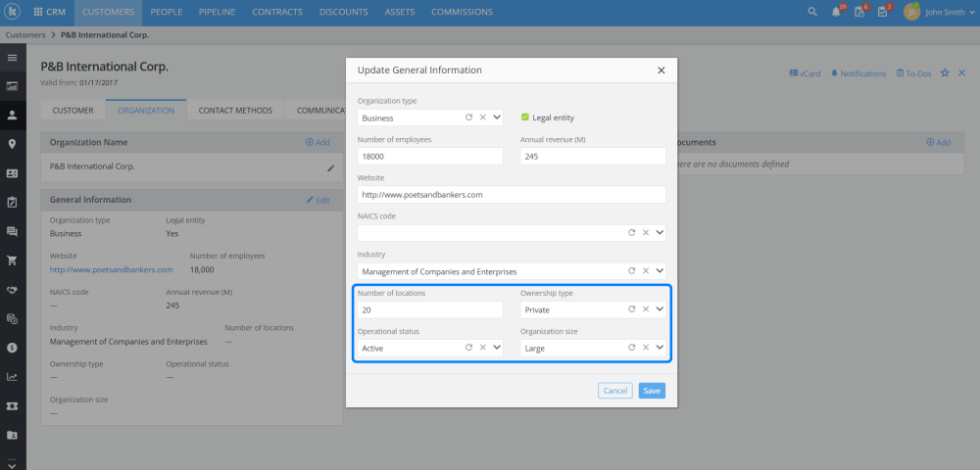Open the handshake icon in sidebar

(12, 290)
